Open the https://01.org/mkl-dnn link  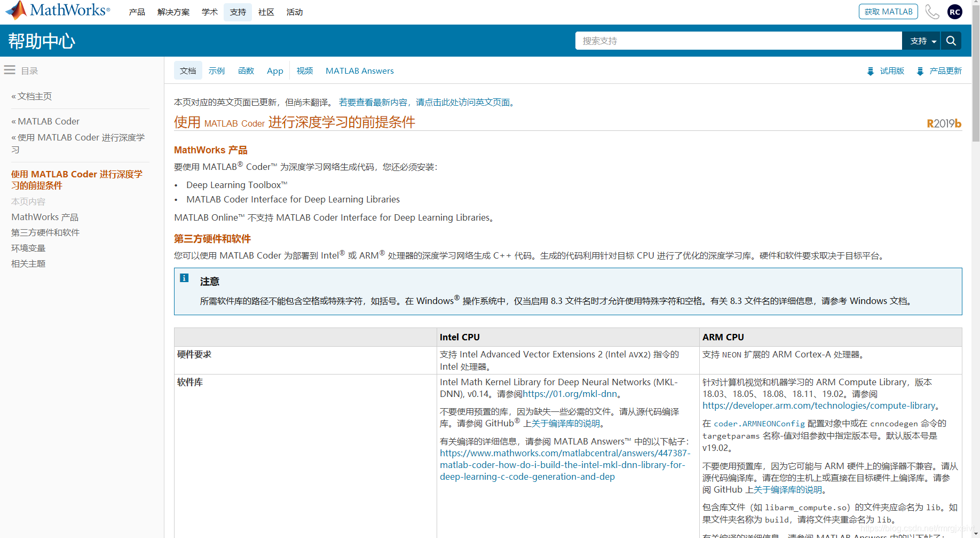pos(570,394)
